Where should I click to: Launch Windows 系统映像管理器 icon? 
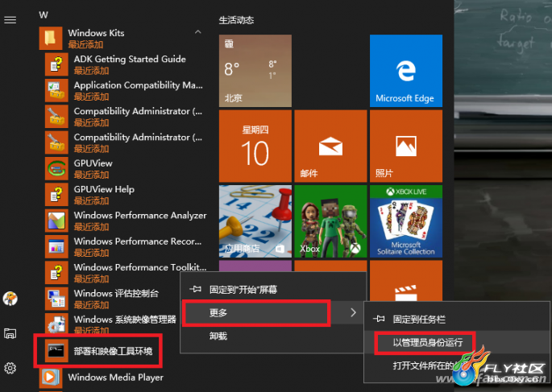point(56,324)
